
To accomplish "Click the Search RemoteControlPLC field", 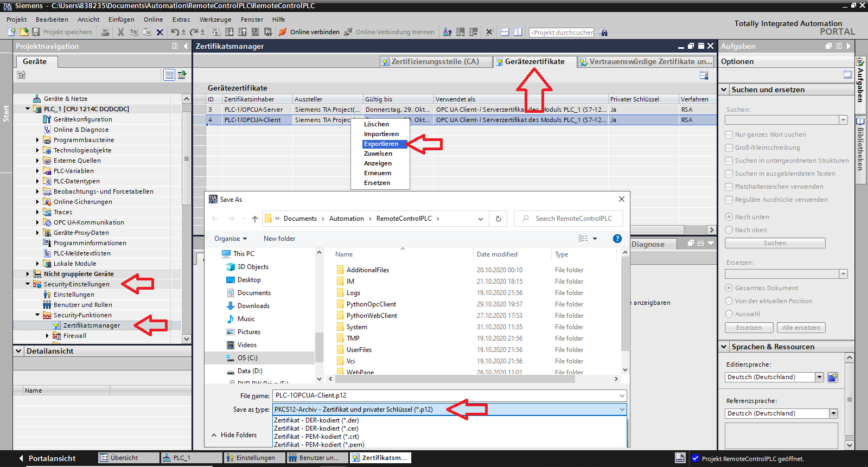I will [x=569, y=219].
